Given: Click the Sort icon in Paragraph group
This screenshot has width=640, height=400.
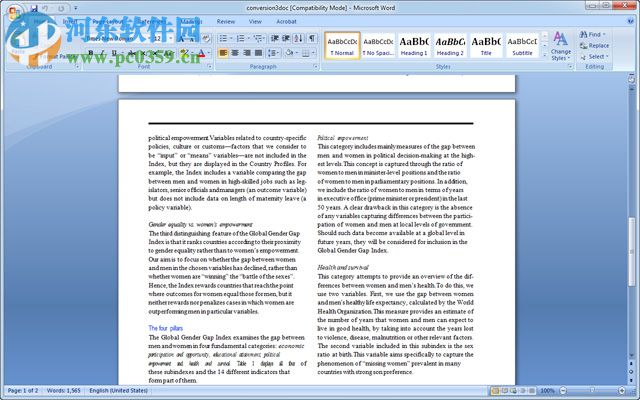Looking at the screenshot, I should point(299,38).
